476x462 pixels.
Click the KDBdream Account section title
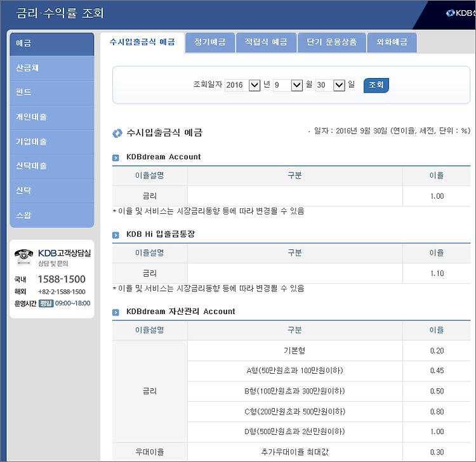point(163,157)
